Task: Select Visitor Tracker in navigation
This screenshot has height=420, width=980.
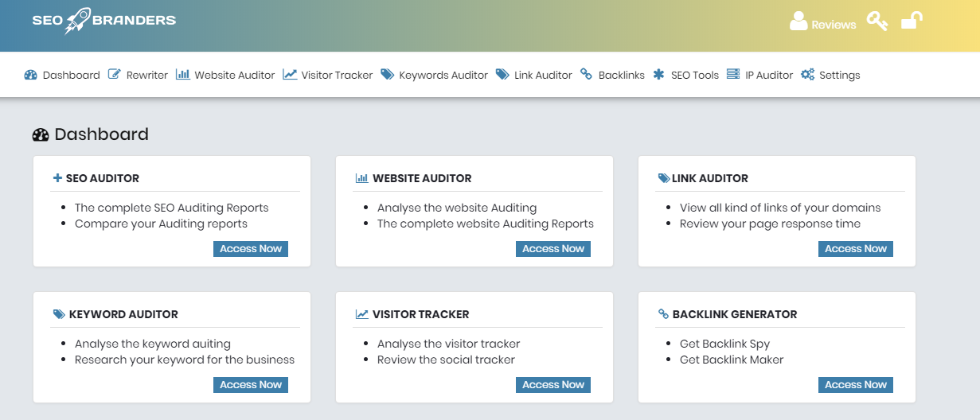Action: click(x=337, y=75)
